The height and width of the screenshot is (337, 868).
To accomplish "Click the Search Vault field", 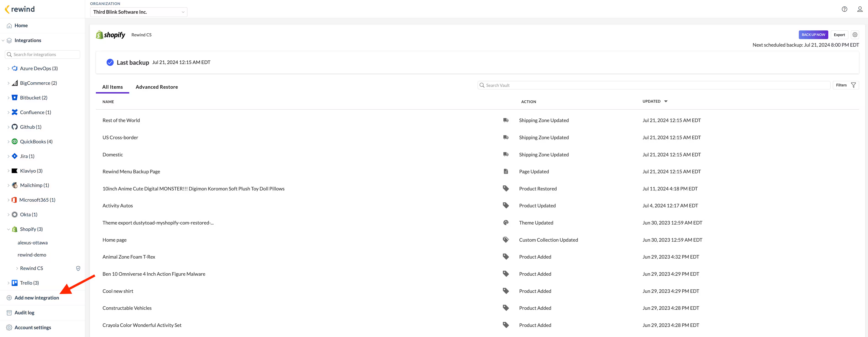I will pyautogui.click(x=654, y=85).
